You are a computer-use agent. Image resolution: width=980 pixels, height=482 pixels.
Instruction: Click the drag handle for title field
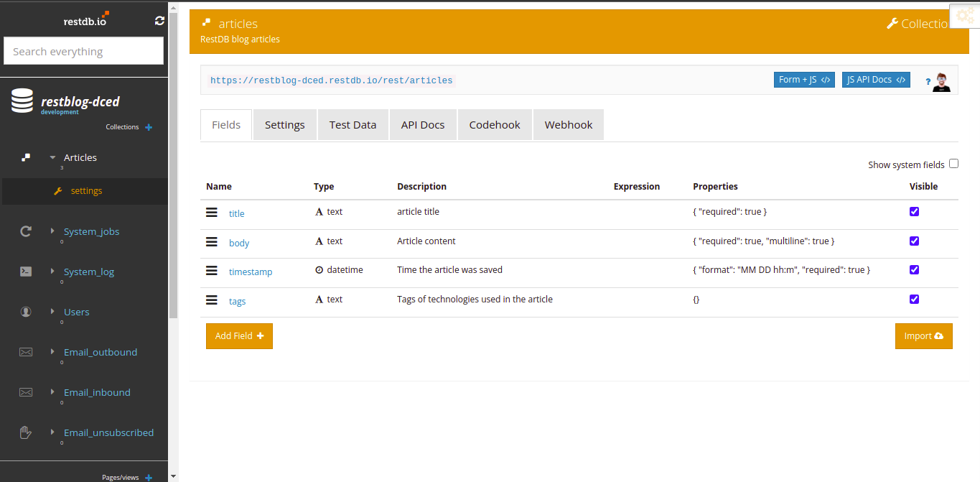pos(212,213)
